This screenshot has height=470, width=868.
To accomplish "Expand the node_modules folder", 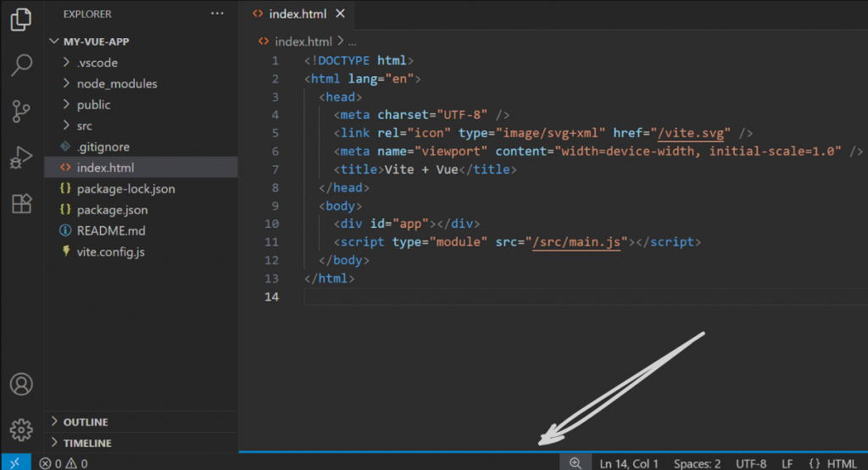I will pos(66,83).
